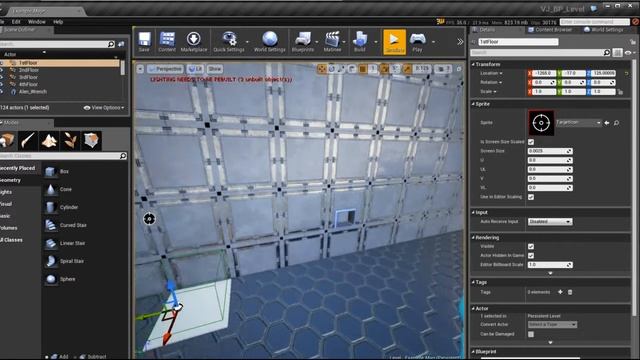The height and width of the screenshot is (360, 640).
Task: Select Geometry Editing mode icon
Action: click(91, 140)
